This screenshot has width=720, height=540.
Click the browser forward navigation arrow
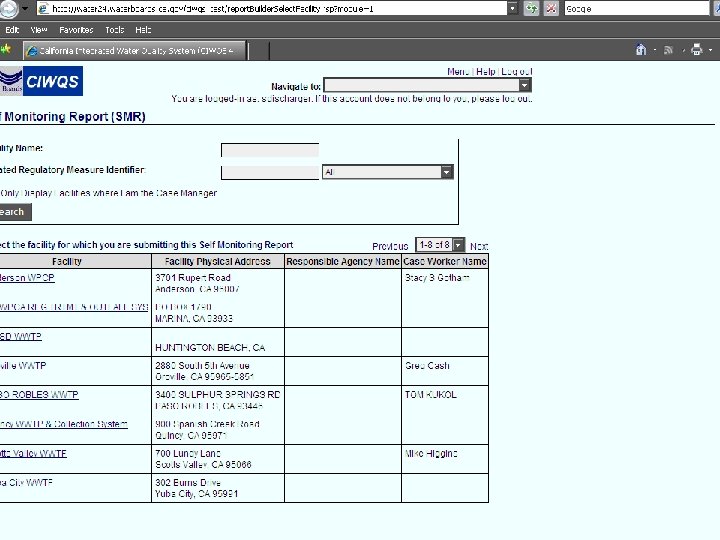click(x=8, y=8)
